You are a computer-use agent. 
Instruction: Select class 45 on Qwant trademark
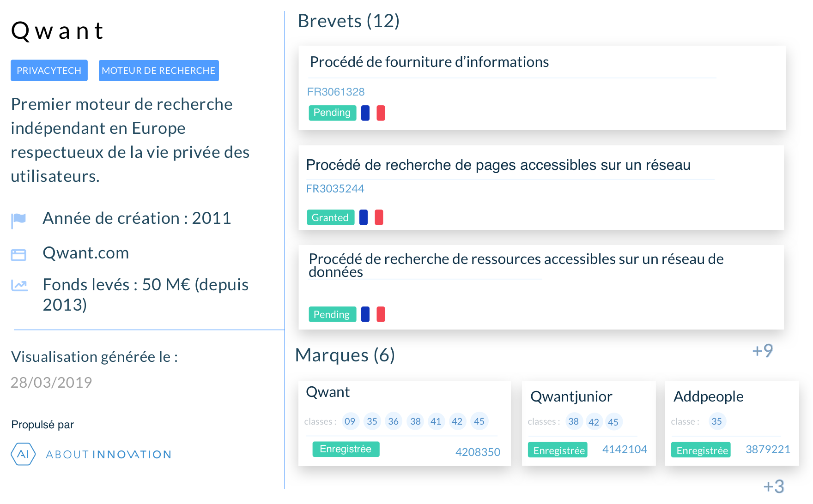coord(479,421)
